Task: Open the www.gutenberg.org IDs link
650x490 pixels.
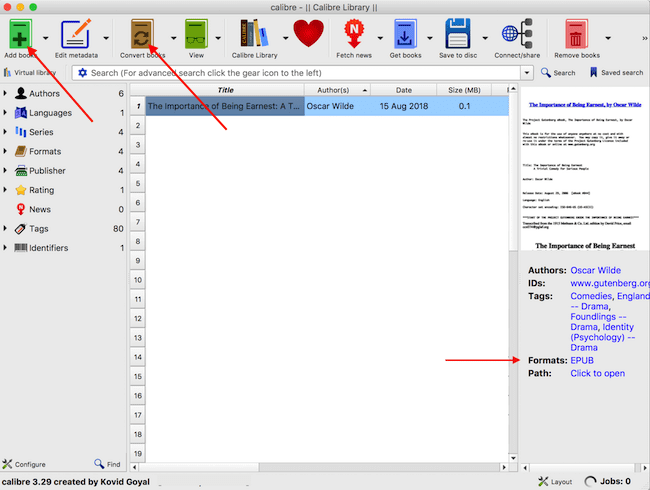Action: [x=609, y=283]
